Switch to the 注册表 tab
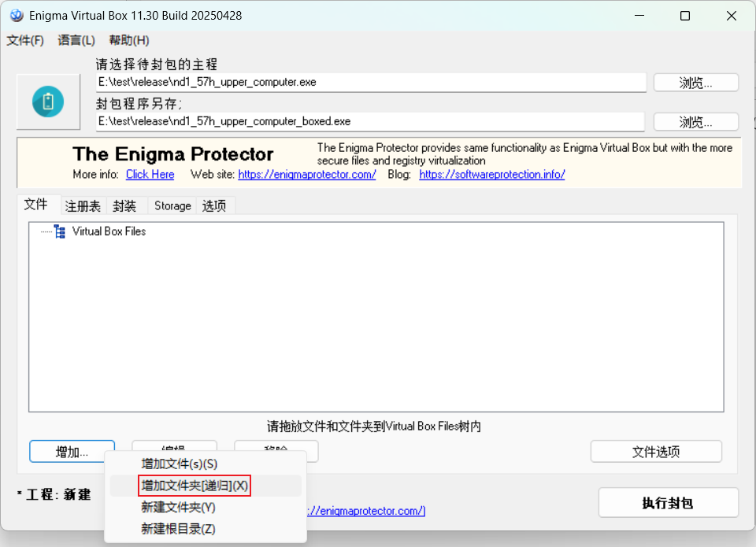The image size is (756, 547). pos(83,206)
